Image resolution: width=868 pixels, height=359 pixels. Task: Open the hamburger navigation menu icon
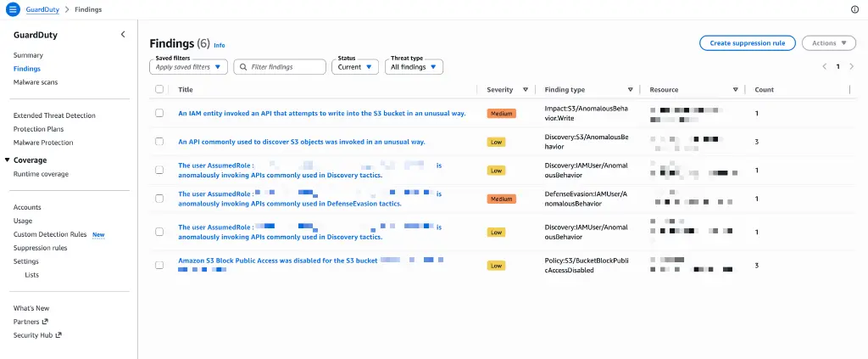coord(14,9)
